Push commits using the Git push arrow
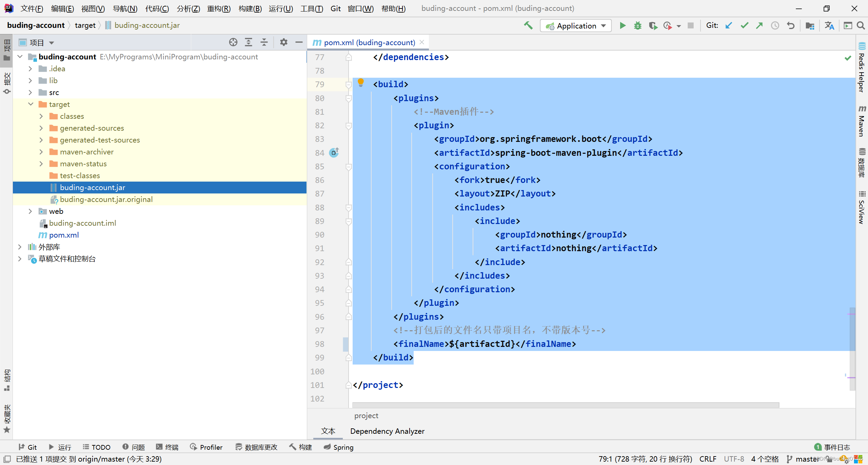 coord(759,25)
